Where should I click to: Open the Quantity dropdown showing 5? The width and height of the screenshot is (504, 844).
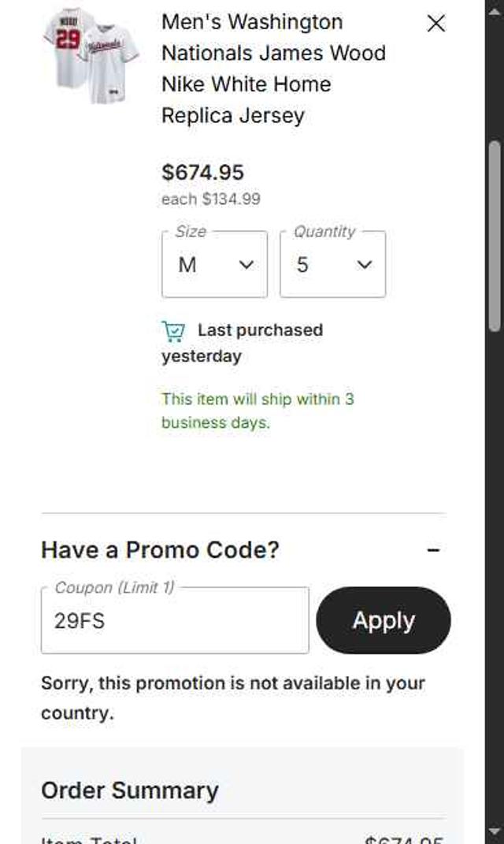point(332,265)
